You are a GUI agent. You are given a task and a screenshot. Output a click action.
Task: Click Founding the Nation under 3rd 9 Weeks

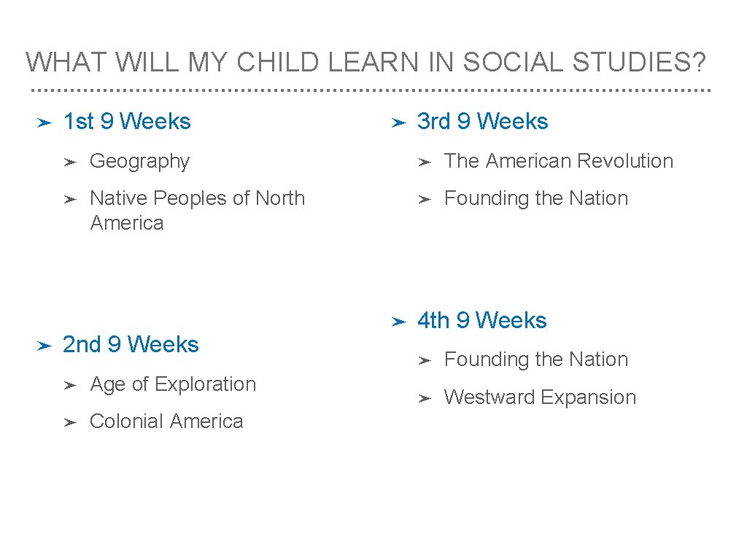tap(535, 198)
